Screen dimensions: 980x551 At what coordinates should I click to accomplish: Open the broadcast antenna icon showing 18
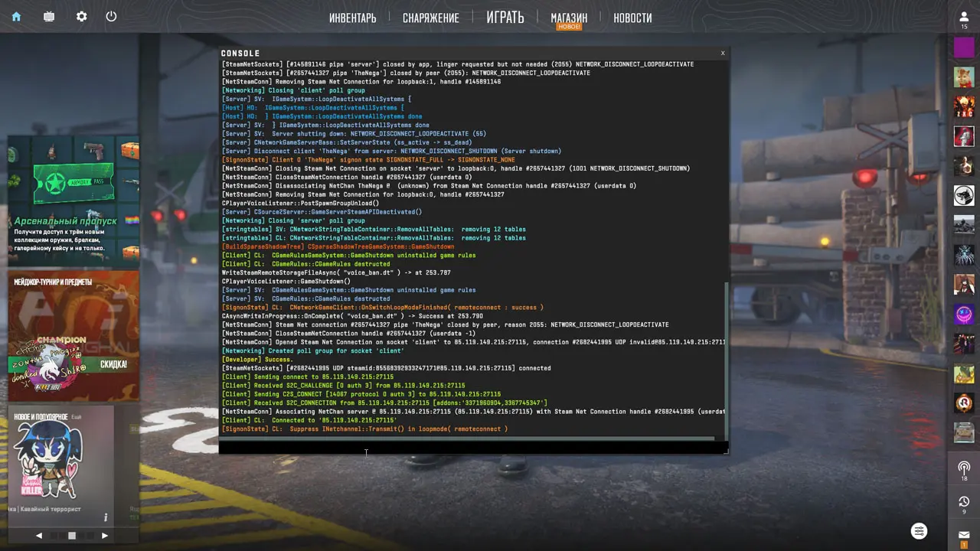click(964, 470)
